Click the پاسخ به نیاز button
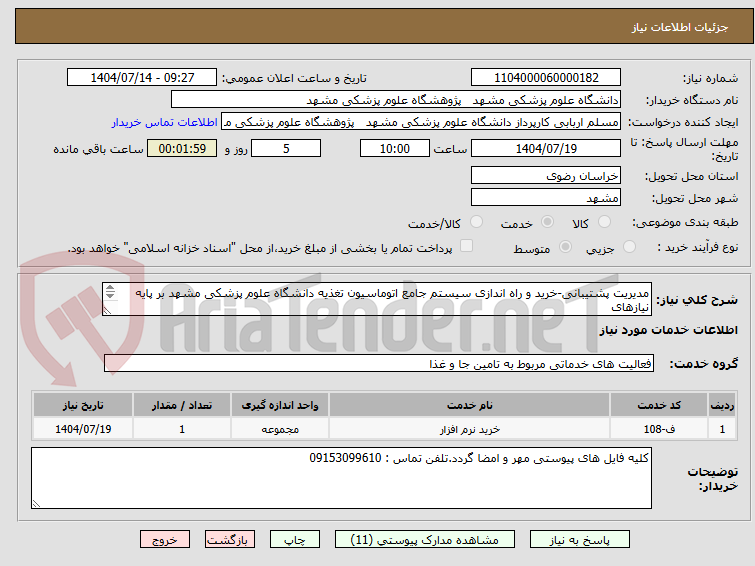755x566 pixels. (x=580, y=540)
